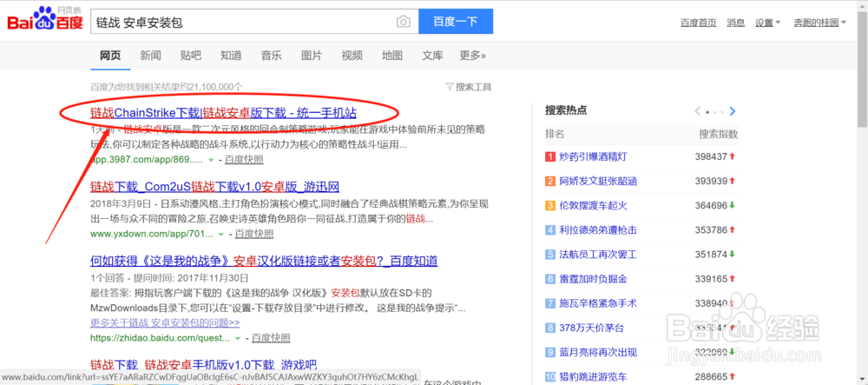
Task: Click search index value 364696
Action: tap(711, 205)
